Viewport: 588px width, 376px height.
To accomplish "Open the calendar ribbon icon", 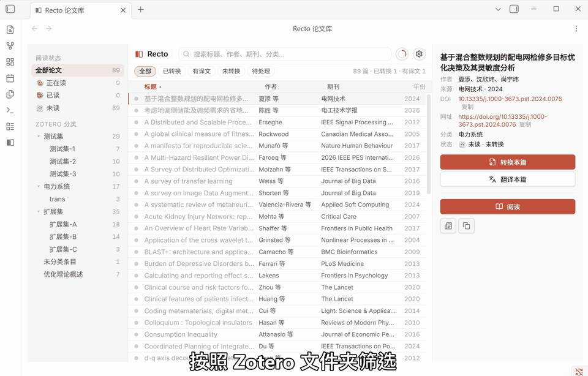I will pos(10,78).
